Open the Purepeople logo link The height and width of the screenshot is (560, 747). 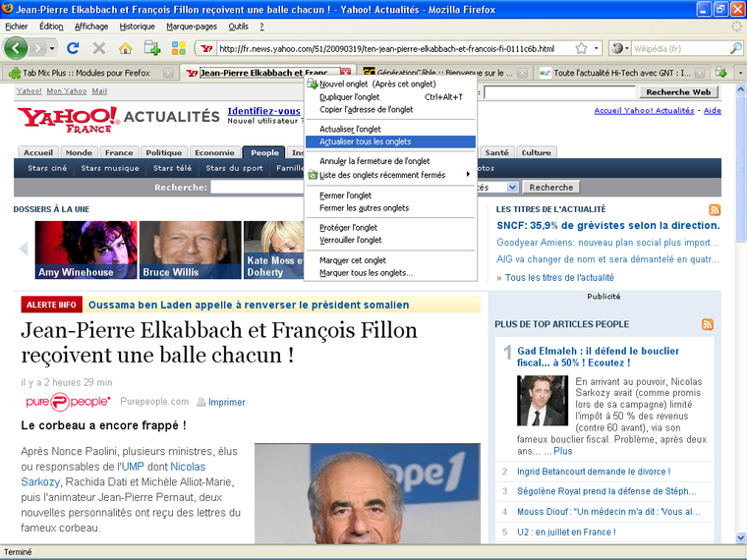(x=68, y=402)
